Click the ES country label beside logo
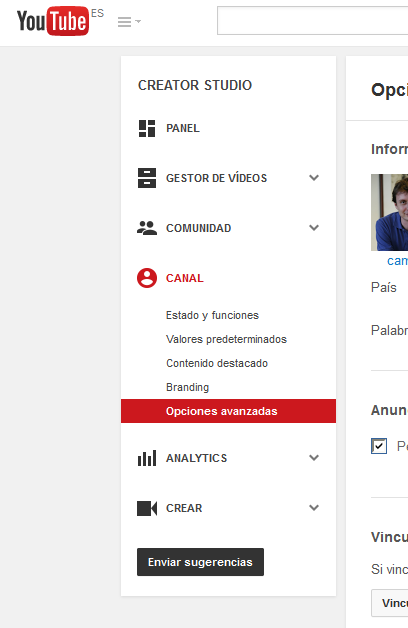This screenshot has height=628, width=408. (97, 13)
